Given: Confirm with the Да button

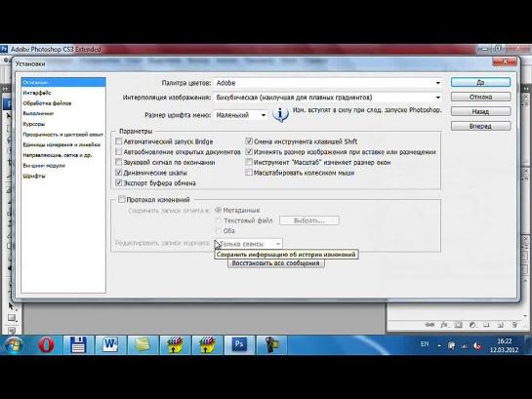Looking at the screenshot, I should tap(480, 82).
